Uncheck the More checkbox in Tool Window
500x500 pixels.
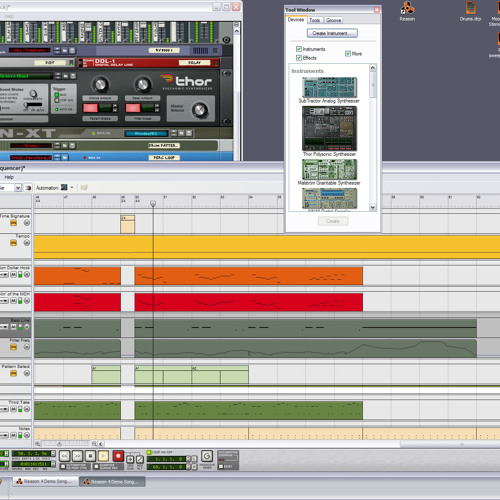tap(348, 53)
